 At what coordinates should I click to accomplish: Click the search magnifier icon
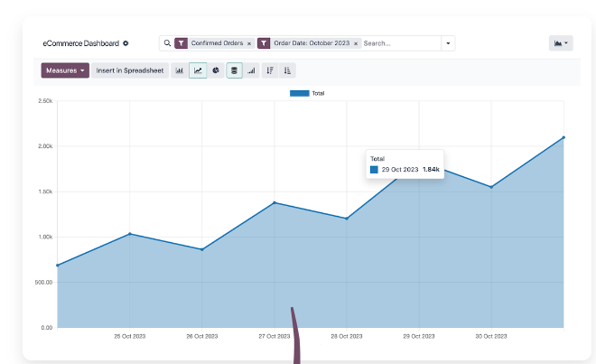click(x=167, y=42)
